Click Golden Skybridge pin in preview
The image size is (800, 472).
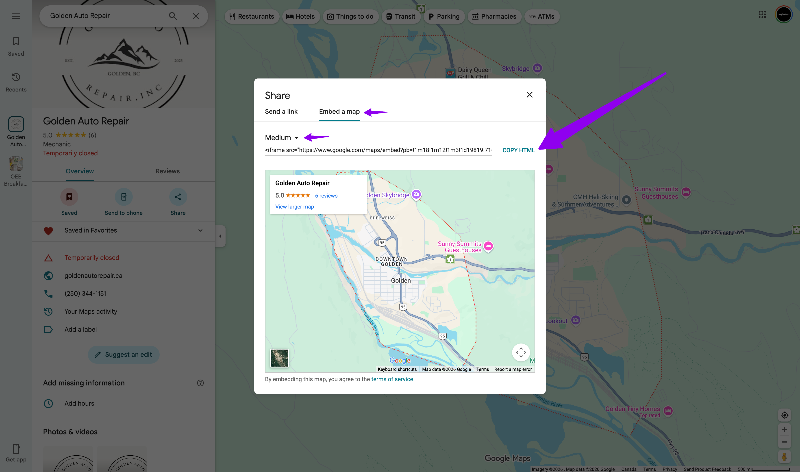[416, 194]
